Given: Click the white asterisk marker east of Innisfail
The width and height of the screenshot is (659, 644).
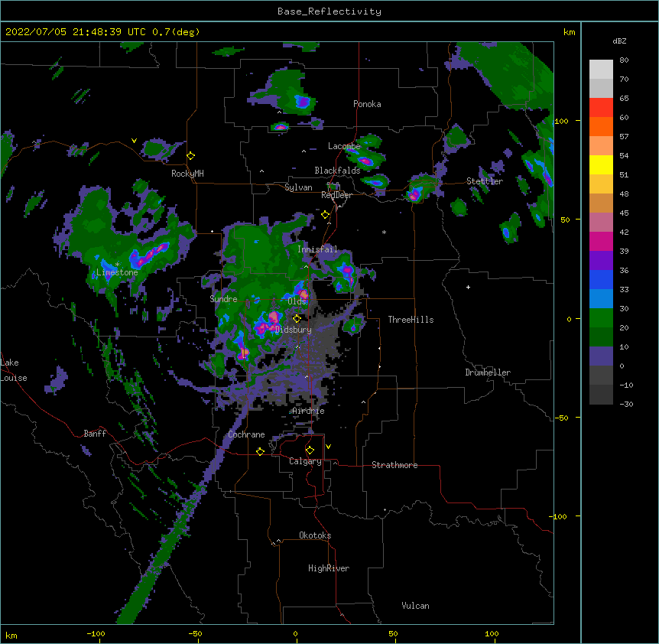Looking at the screenshot, I should coord(384,232).
